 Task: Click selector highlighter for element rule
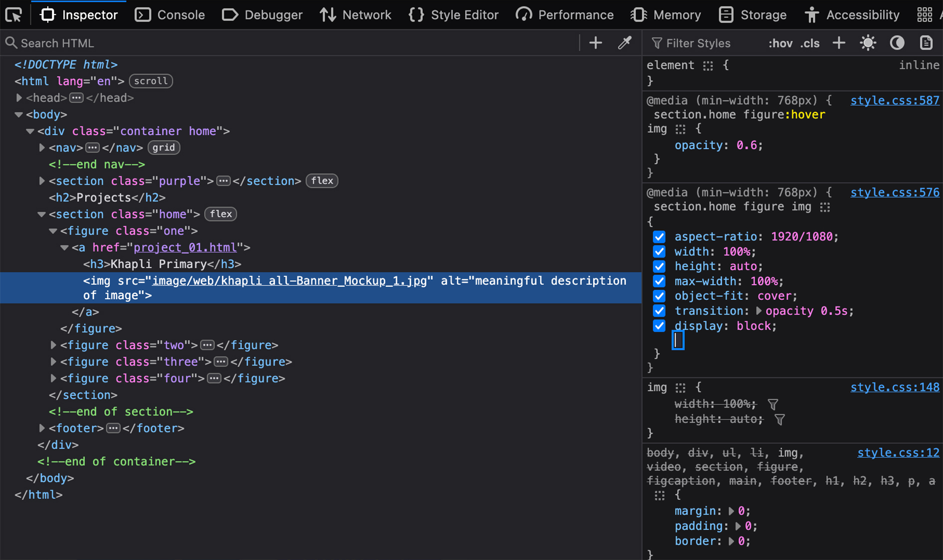click(707, 66)
